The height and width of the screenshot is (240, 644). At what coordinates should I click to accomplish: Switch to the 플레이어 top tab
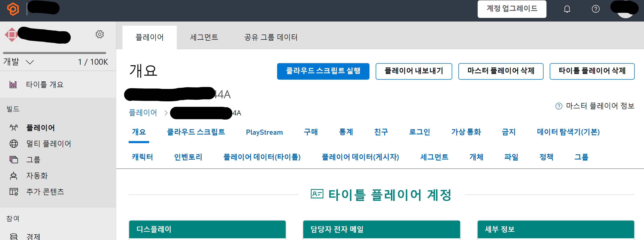[149, 37]
